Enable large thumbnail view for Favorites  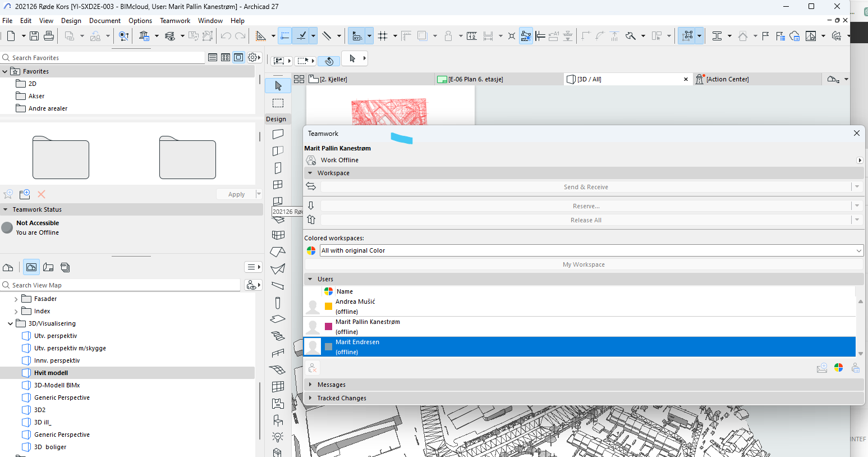point(238,57)
